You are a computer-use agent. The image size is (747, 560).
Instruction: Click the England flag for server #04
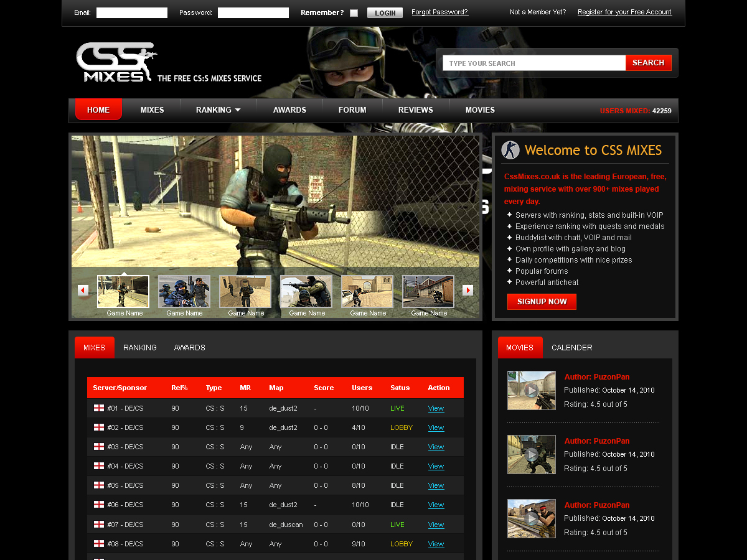98,466
